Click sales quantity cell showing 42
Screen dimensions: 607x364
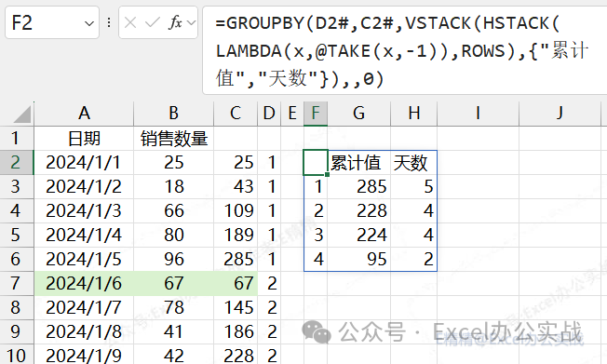[173, 355]
